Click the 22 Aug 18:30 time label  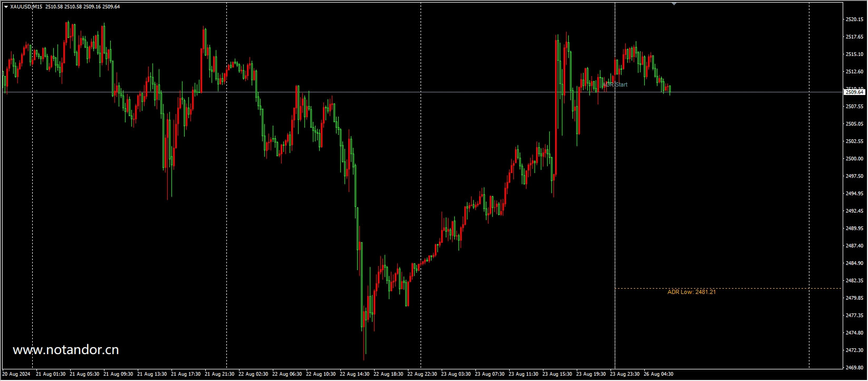pyautogui.click(x=388, y=374)
